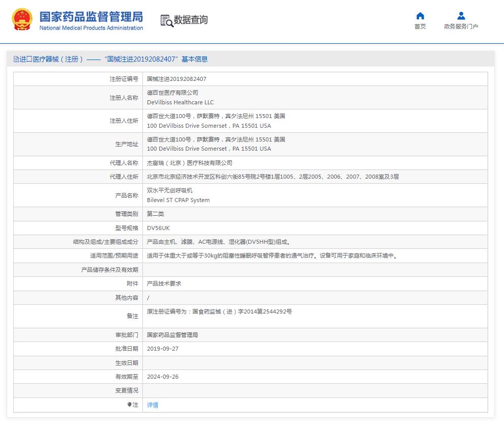Click the bullet icon beside 注 label
The height and width of the screenshot is (426, 504).
[129, 405]
